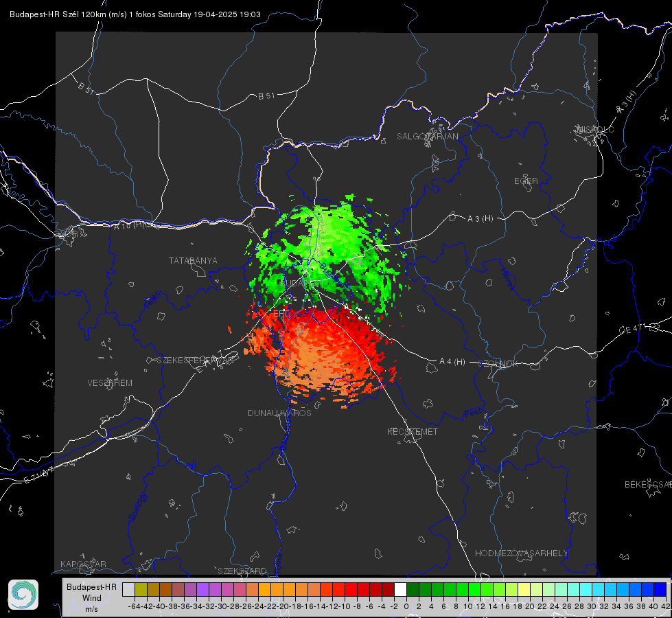Click the TATABÁNYA city label
Screen dimensions: 672x618
(x=193, y=261)
